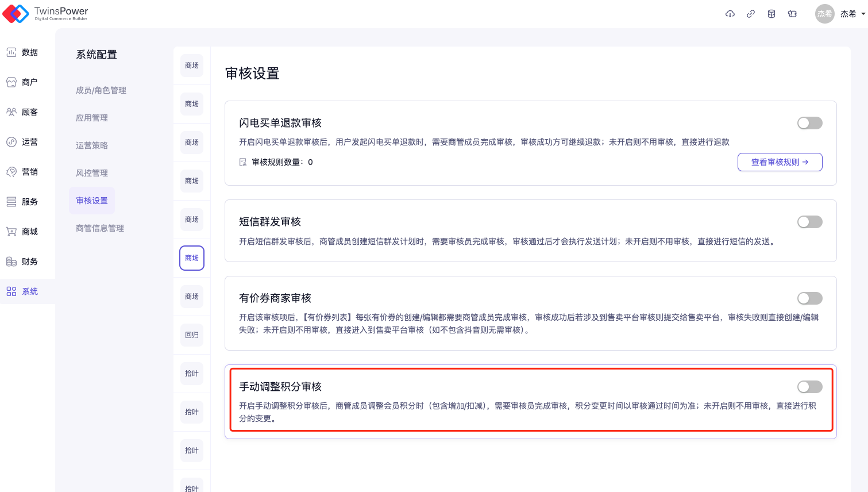Viewport: 868px width, 492px height.
Task: Select the highlighted 商场 entry in the list
Action: click(x=192, y=258)
